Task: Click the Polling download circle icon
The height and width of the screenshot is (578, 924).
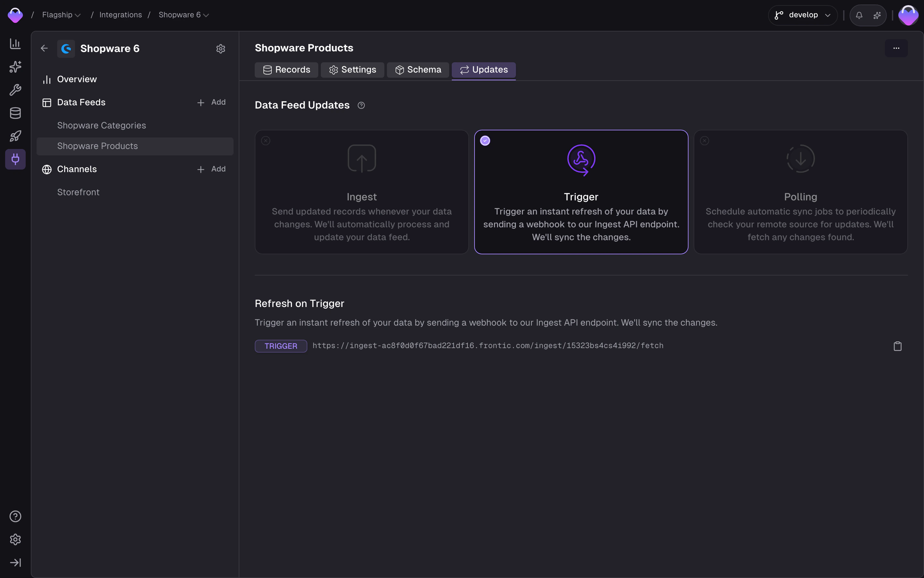Action: (x=801, y=159)
